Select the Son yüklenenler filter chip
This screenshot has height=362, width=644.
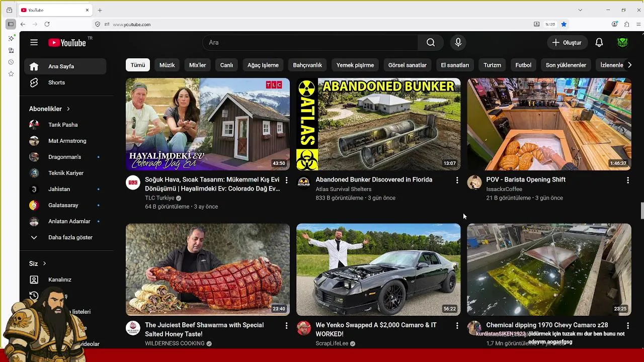[x=566, y=65]
